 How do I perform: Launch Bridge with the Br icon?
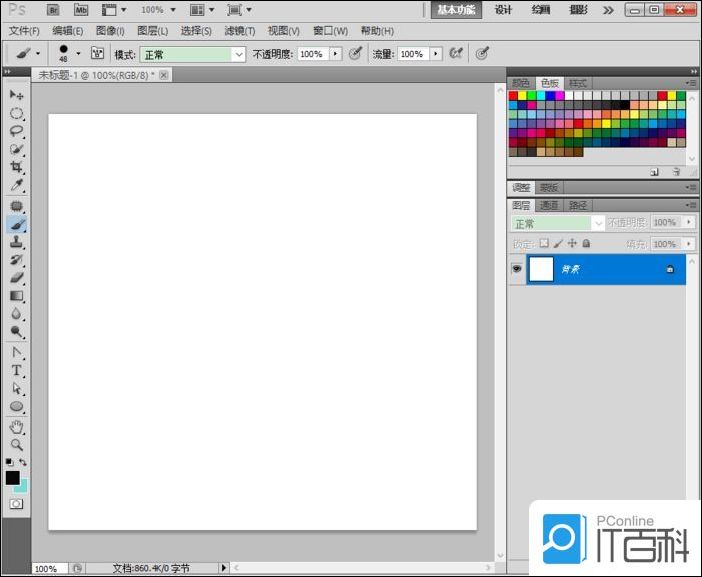54,9
